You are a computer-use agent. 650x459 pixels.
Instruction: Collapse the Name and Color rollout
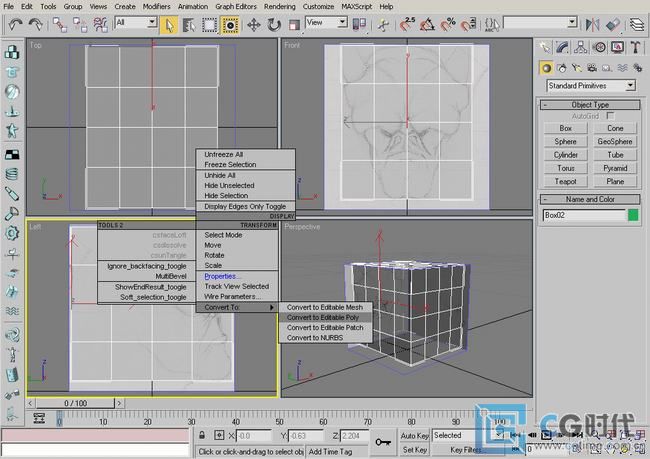point(590,199)
